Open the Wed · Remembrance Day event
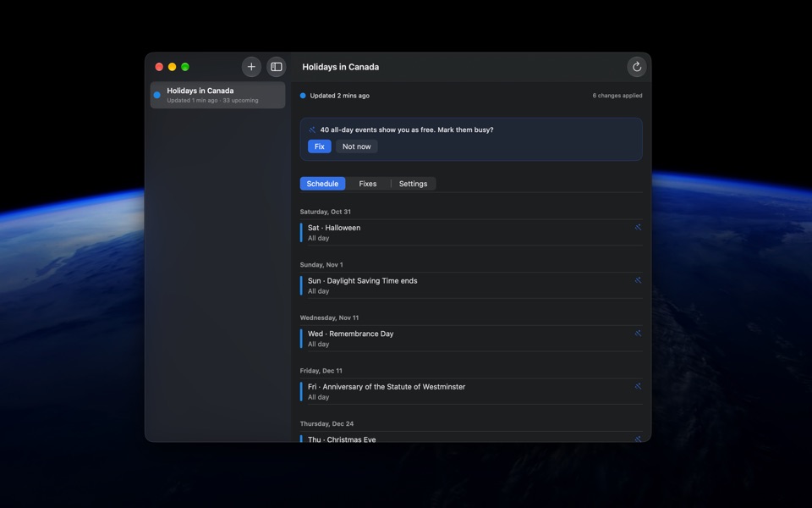 471,339
